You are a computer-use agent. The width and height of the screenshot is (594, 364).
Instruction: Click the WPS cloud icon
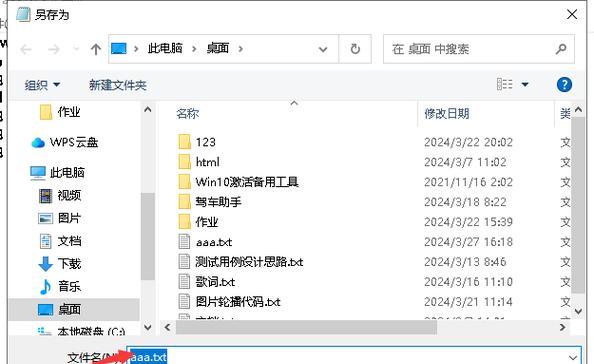[x=38, y=143]
